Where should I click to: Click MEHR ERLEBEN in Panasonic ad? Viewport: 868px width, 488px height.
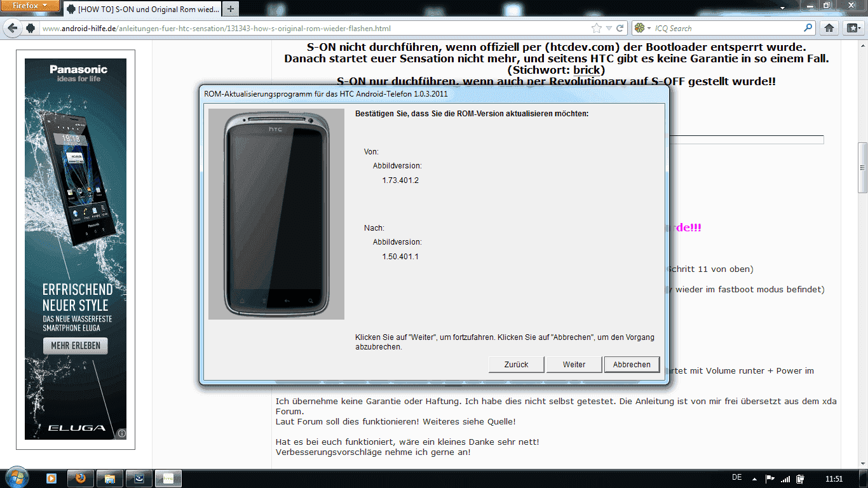point(76,346)
